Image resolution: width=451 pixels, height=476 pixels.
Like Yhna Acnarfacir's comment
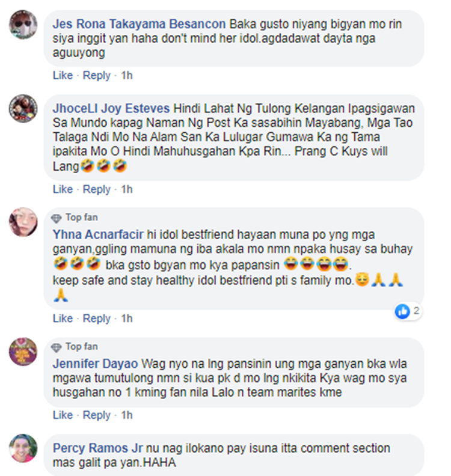(x=63, y=319)
